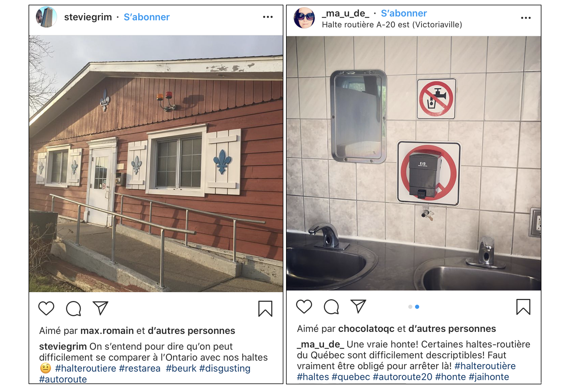The width and height of the screenshot is (575, 392).
Task: Switch to first photo via carousel dot
Action: (410, 307)
